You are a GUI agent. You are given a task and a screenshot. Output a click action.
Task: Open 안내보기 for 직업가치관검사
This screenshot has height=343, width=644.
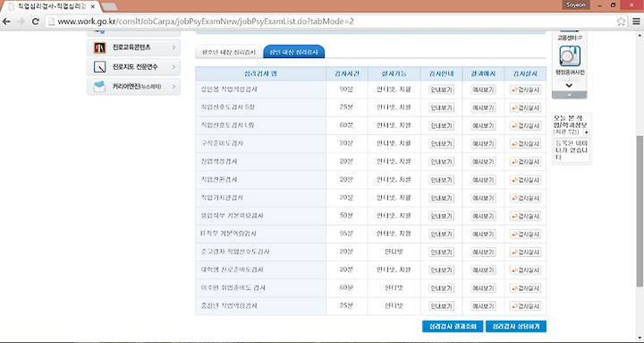[442, 198]
